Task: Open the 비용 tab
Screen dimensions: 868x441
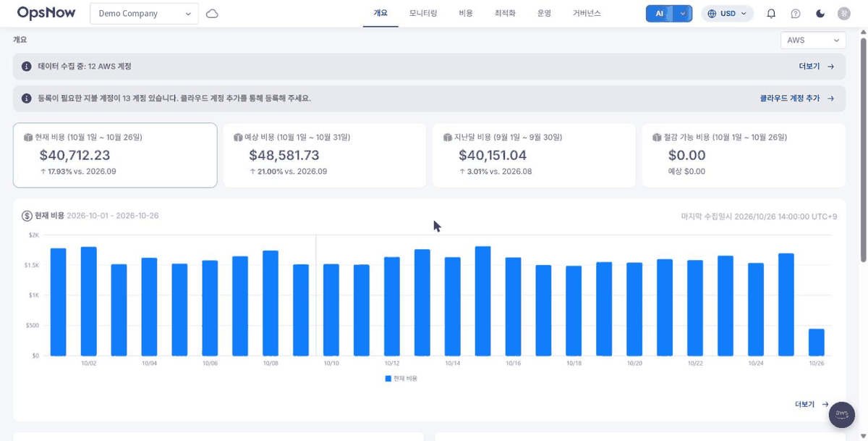Action: point(466,14)
